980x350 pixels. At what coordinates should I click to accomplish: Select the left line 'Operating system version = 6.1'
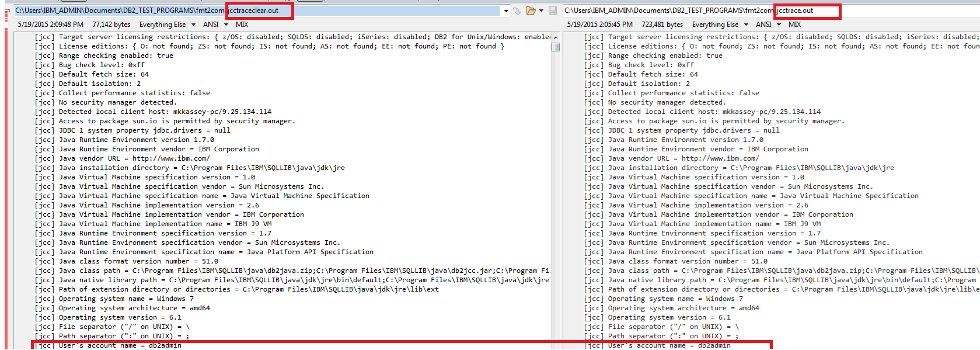coord(108,317)
